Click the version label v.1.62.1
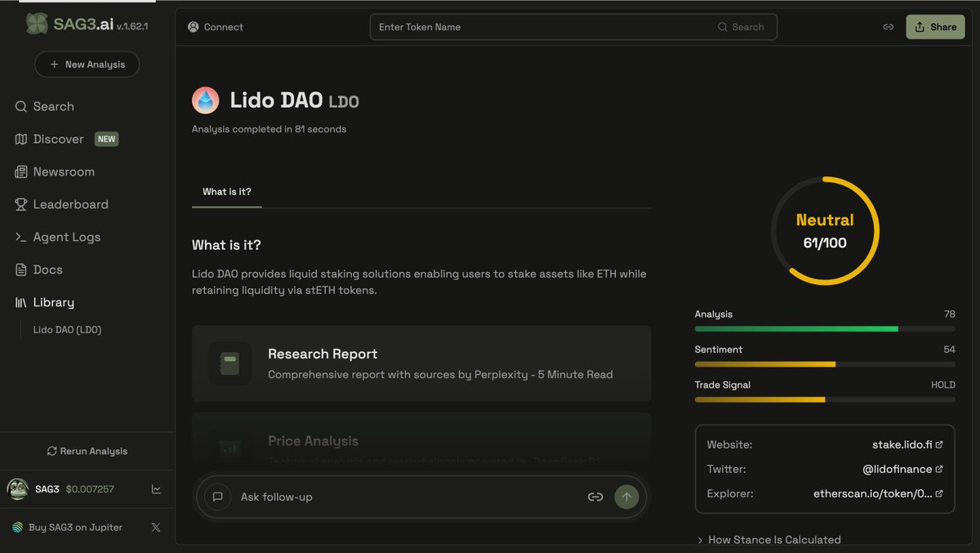This screenshot has width=980, height=553. [x=132, y=27]
